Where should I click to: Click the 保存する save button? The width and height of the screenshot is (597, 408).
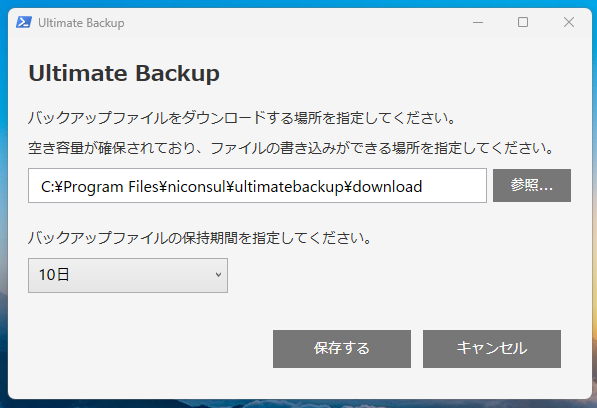[x=342, y=349]
